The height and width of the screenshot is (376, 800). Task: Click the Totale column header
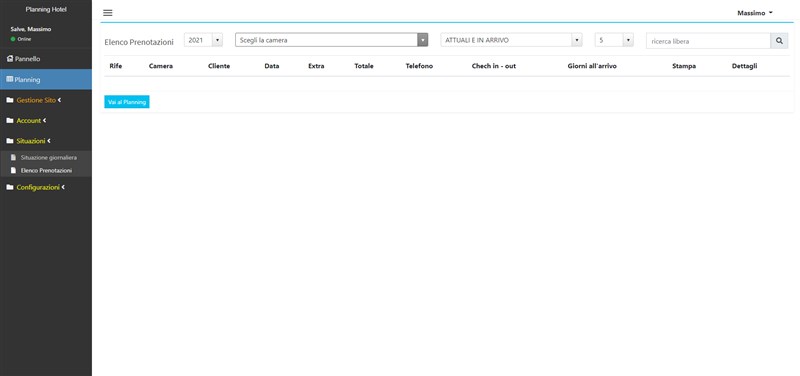[x=364, y=66]
